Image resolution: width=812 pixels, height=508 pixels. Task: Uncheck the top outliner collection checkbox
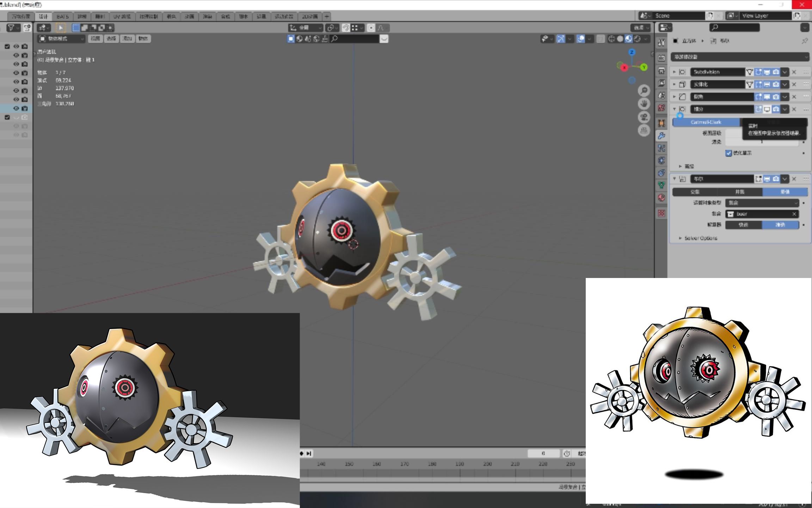coord(7,47)
